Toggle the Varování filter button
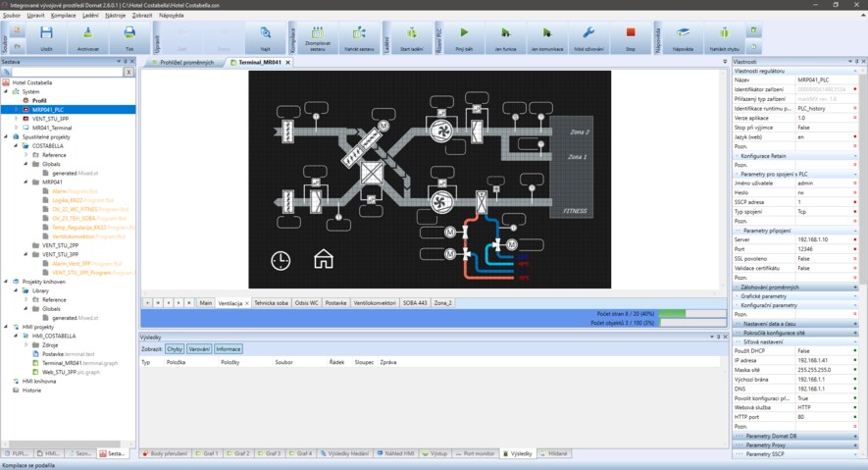 (x=199, y=348)
